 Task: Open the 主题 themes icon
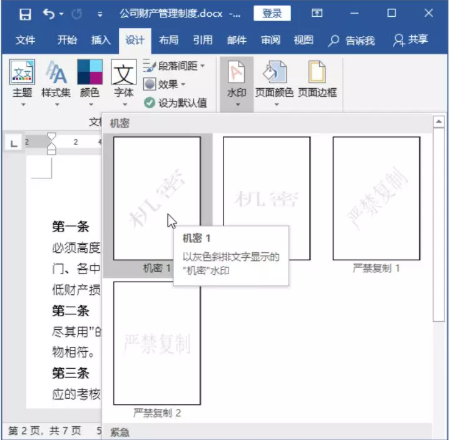click(x=22, y=72)
